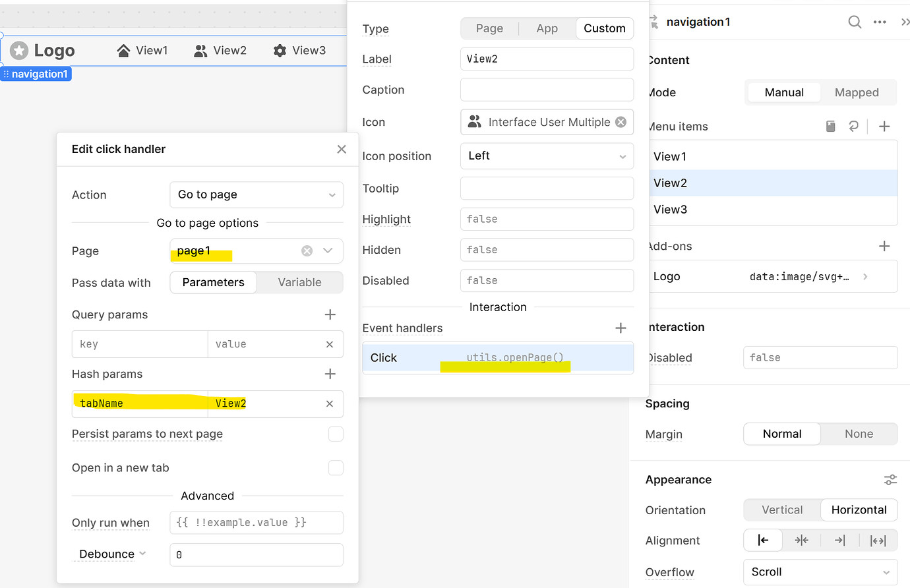Check Open in a new tab
This screenshot has width=910, height=588.
point(336,467)
